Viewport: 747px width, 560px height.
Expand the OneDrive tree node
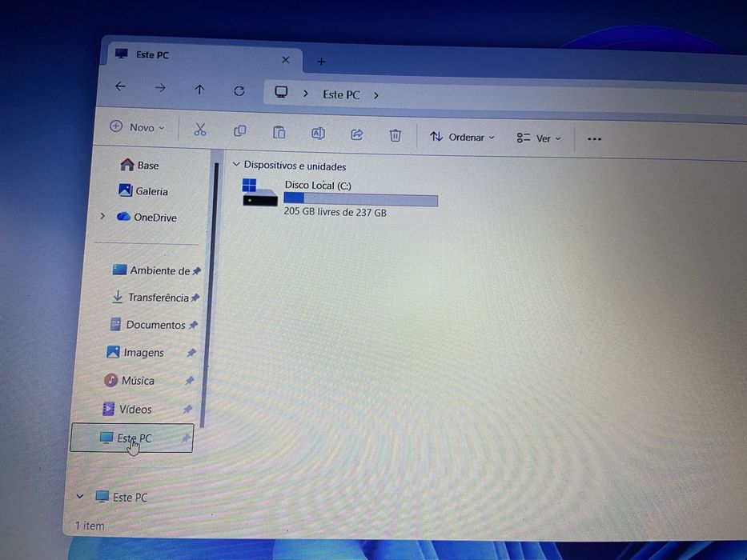coord(102,216)
